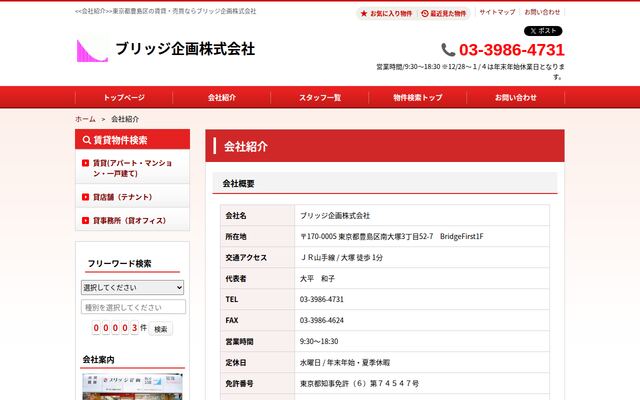Click the red arrow icon beside 賃貸(アパート・マンション・一戸建て)
Viewport: 640px width, 400px height.
[85, 163]
